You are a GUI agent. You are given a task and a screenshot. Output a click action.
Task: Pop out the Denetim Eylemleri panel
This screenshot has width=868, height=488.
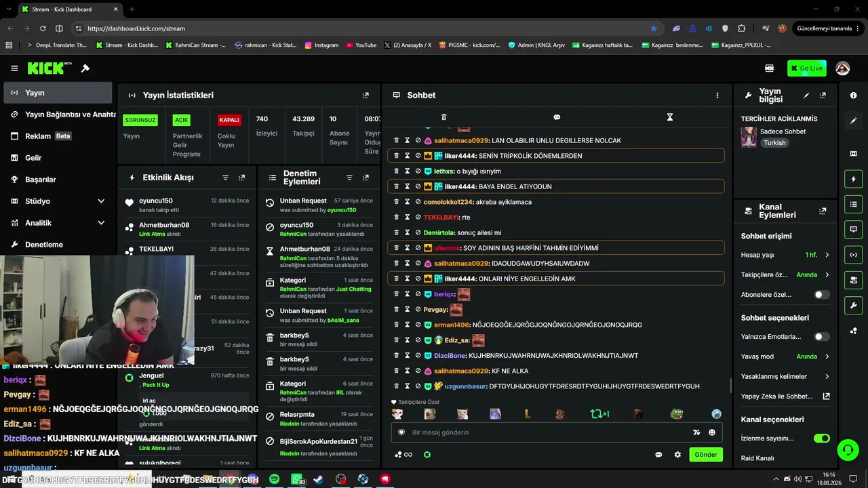[x=366, y=178]
